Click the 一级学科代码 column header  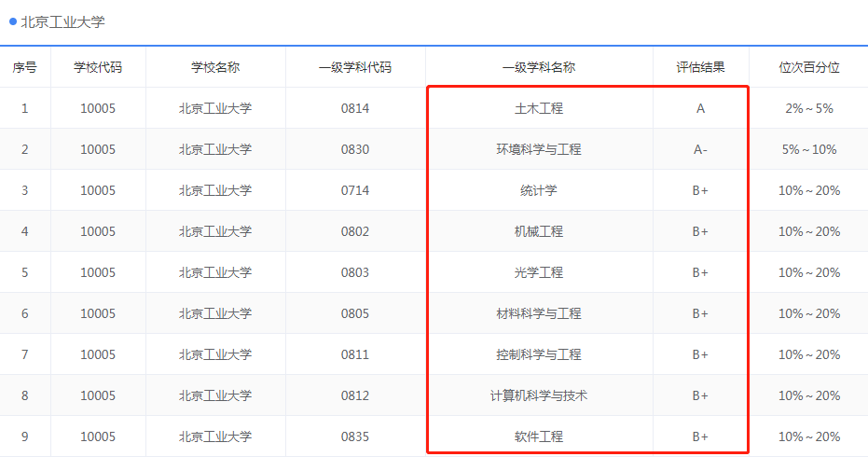pos(355,67)
